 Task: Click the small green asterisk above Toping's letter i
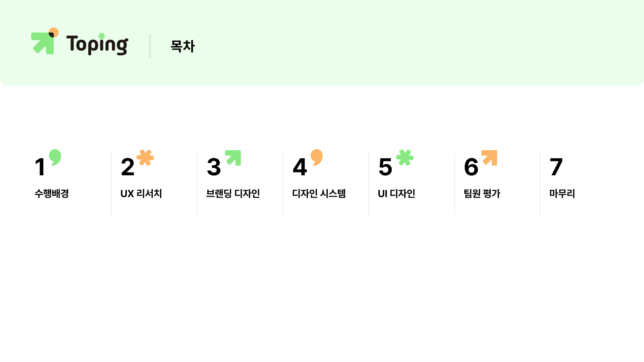[102, 36]
